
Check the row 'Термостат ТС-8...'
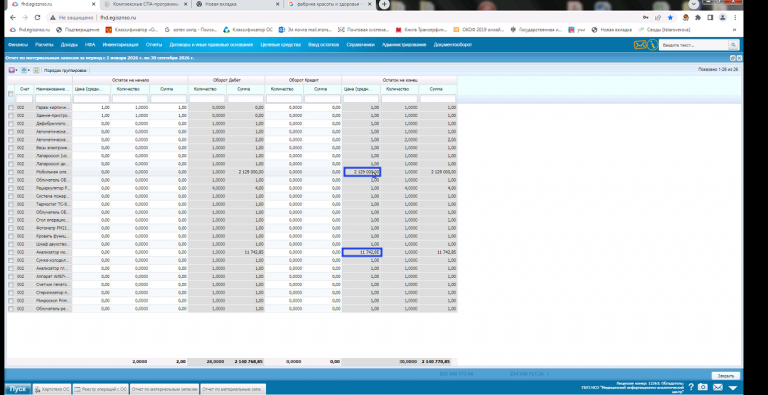coord(11,204)
